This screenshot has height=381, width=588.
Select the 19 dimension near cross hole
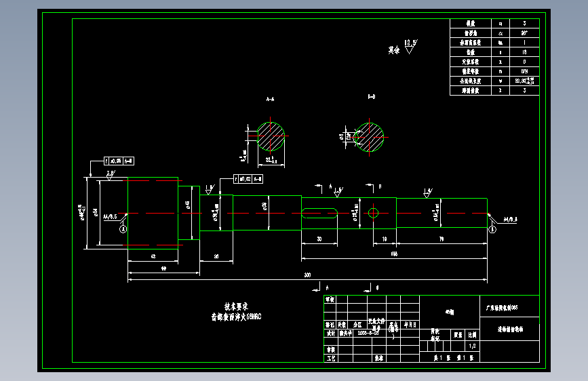pos(385,239)
